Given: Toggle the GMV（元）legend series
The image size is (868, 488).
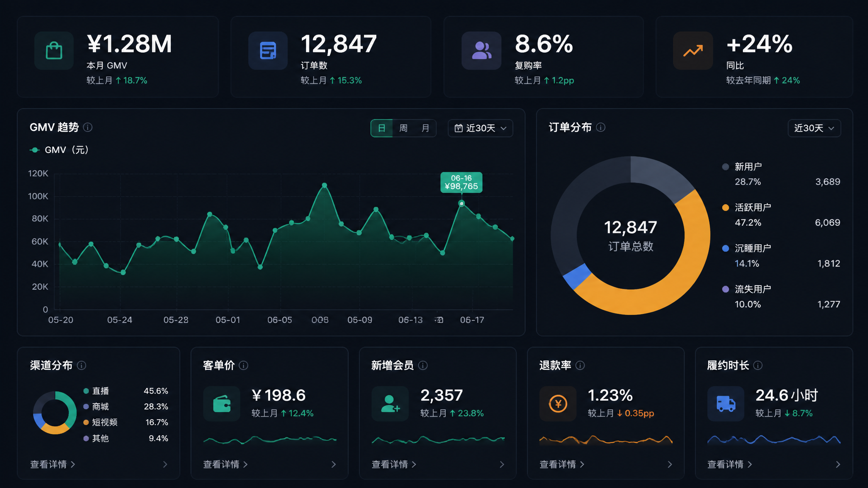Looking at the screenshot, I should (x=59, y=150).
